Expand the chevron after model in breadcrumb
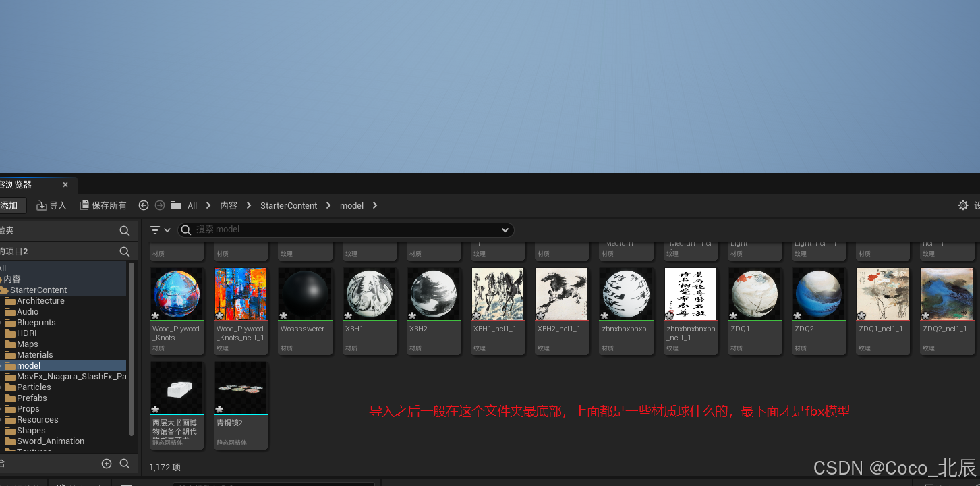 375,205
